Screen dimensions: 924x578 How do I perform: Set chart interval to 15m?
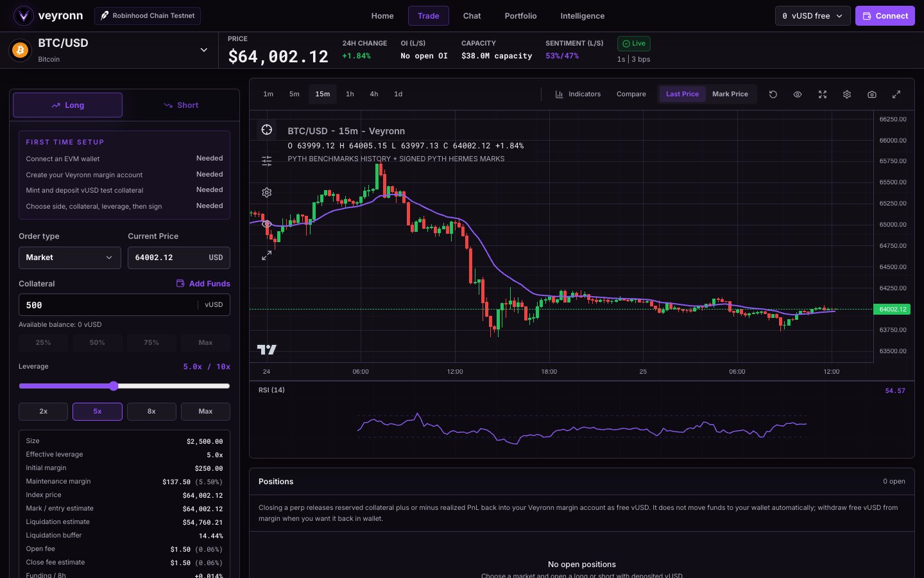tap(323, 94)
